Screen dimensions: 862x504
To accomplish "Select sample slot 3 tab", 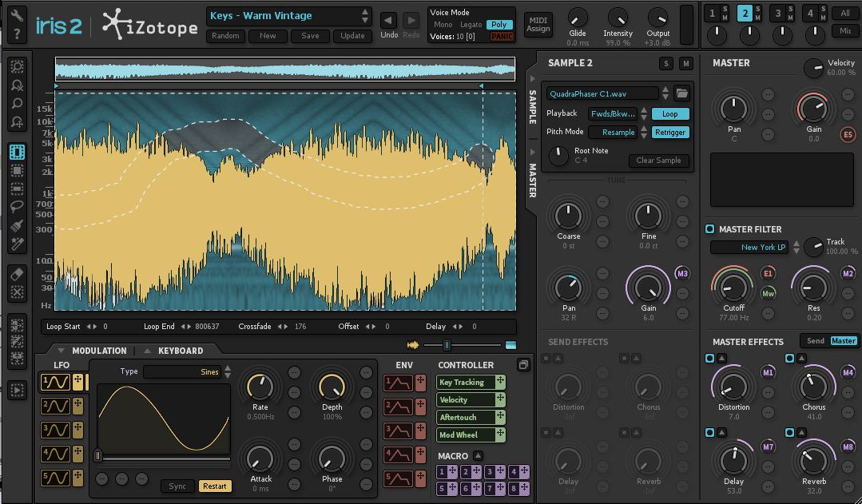I will 777,14.
